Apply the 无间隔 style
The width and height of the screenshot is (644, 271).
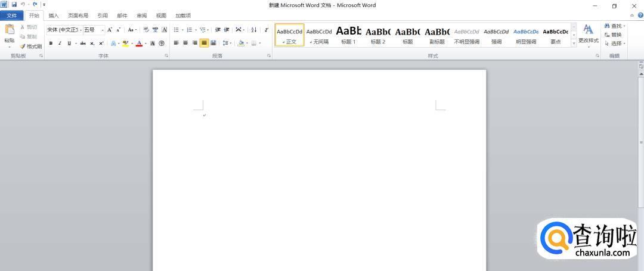coord(319,35)
